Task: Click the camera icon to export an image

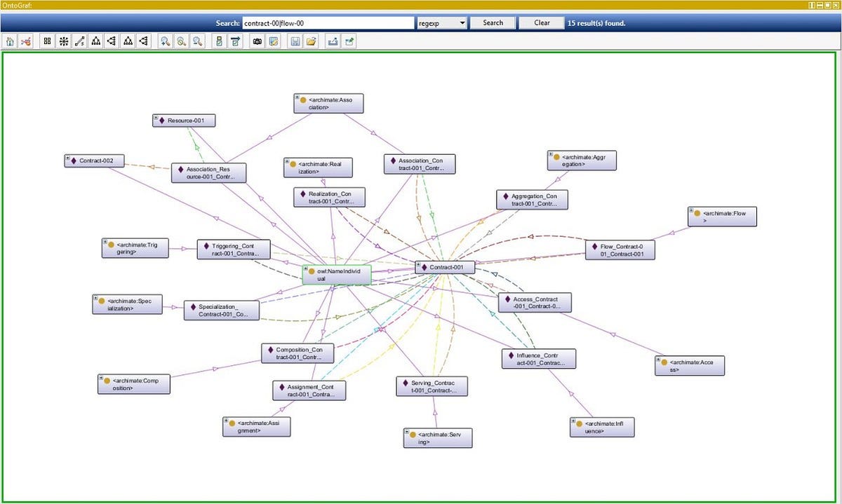Action: click(x=258, y=41)
